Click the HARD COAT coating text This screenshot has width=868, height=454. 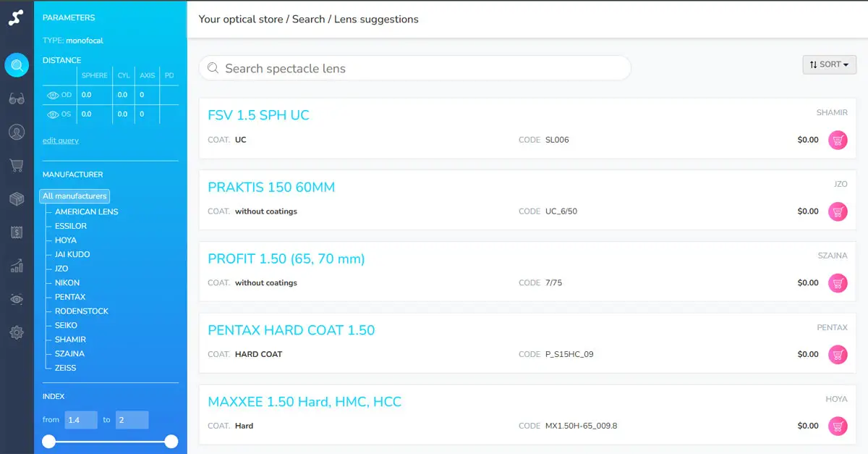pos(258,355)
